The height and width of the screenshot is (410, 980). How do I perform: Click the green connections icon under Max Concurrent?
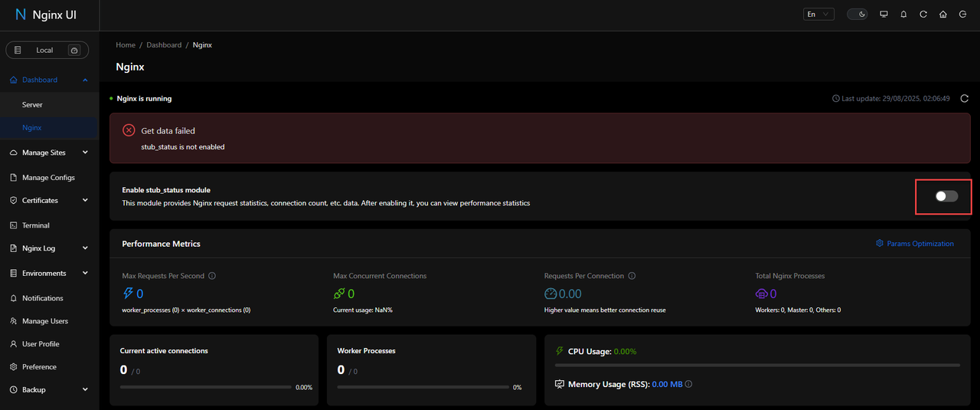[x=339, y=294]
